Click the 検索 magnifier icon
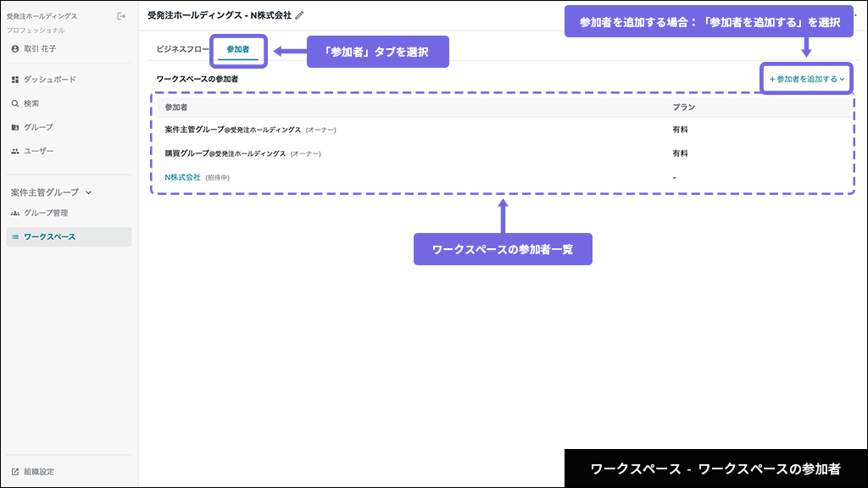 click(x=15, y=103)
